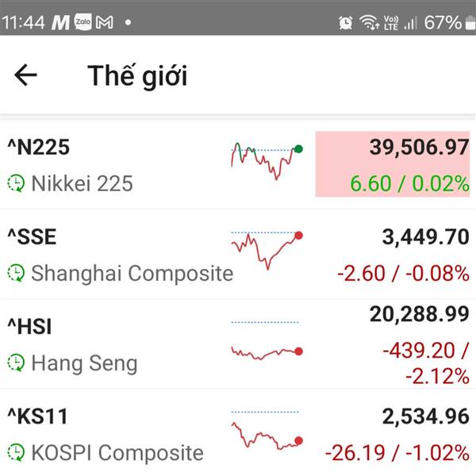Select the ^N225 ticker symbol
Screen dimensions: 476x476
point(39,148)
